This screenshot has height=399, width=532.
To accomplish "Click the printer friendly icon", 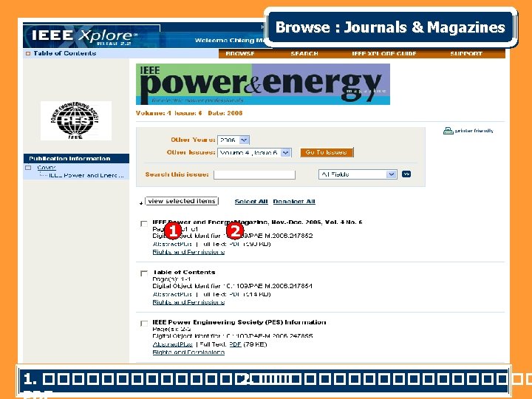I will [x=449, y=131].
